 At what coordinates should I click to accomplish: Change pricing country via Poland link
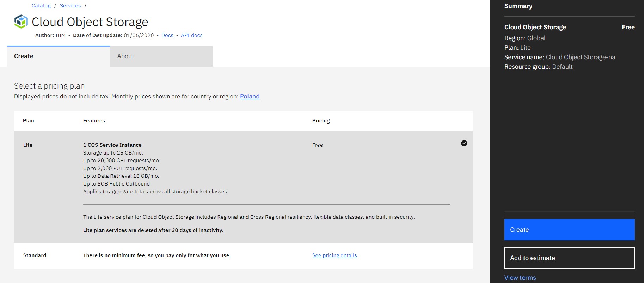click(250, 96)
